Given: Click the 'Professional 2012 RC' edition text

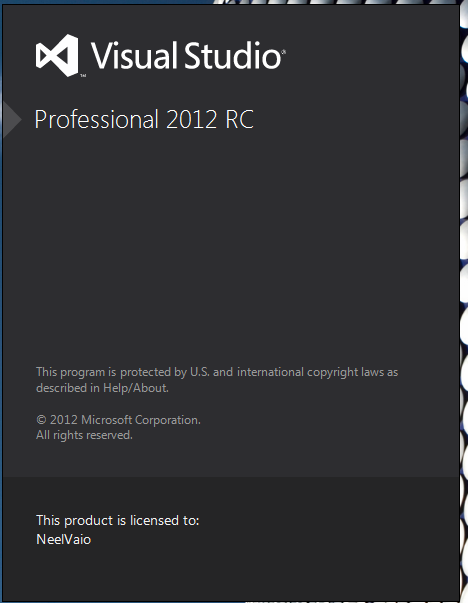Looking at the screenshot, I should click(x=144, y=119).
